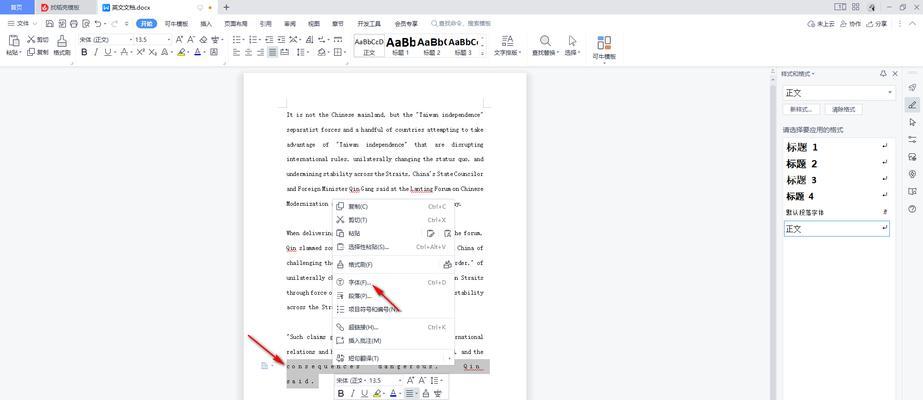Click the Paste (粘贴) icon in ribbon
The image size is (923, 400).
(x=14, y=40)
